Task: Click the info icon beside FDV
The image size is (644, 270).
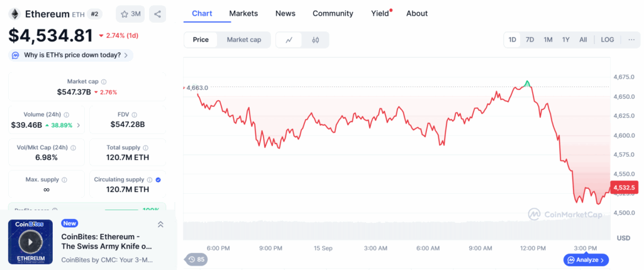Action: tap(135, 115)
